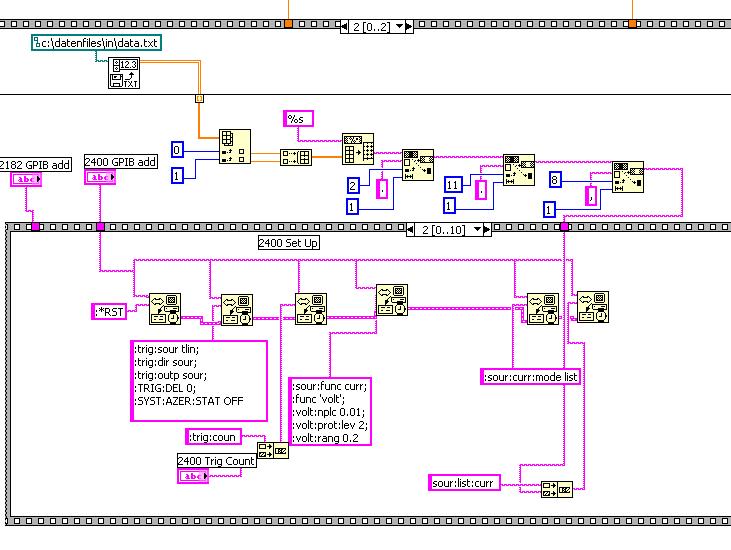The width and height of the screenshot is (731, 550).
Task: Click the :*RST string constant
Action: tap(109, 311)
